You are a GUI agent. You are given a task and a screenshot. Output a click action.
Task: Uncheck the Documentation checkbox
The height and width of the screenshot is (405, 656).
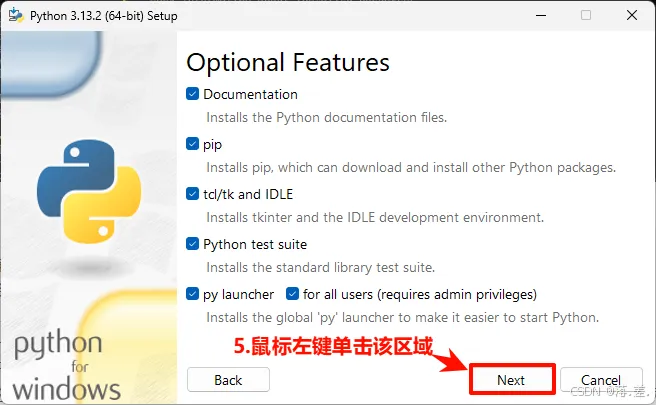pos(193,94)
